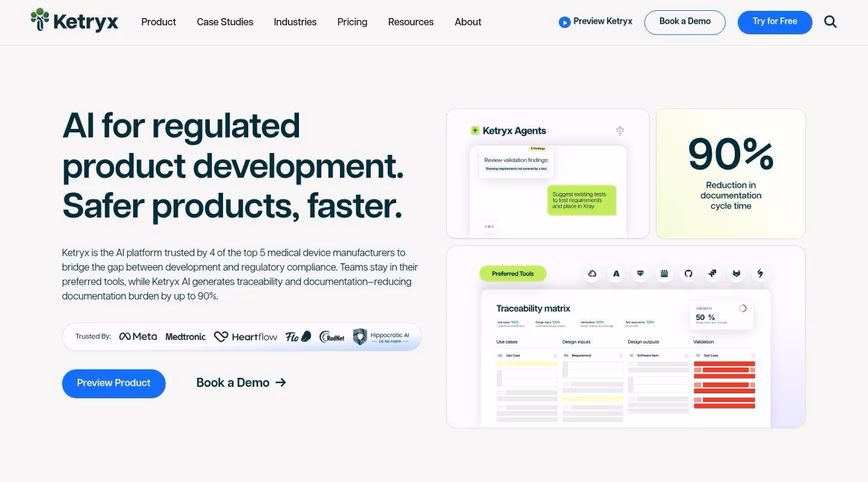Click the Review validation findings card
The image size is (868, 482).
[x=515, y=163]
